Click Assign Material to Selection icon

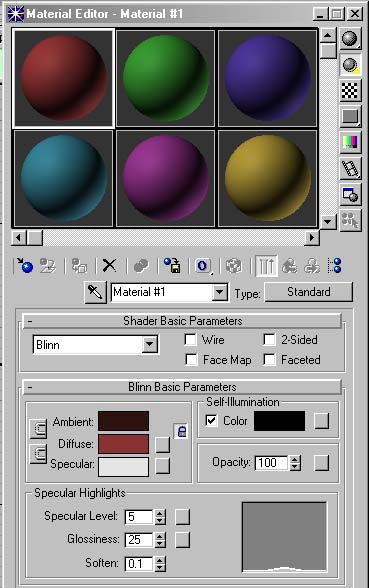[x=79, y=266]
